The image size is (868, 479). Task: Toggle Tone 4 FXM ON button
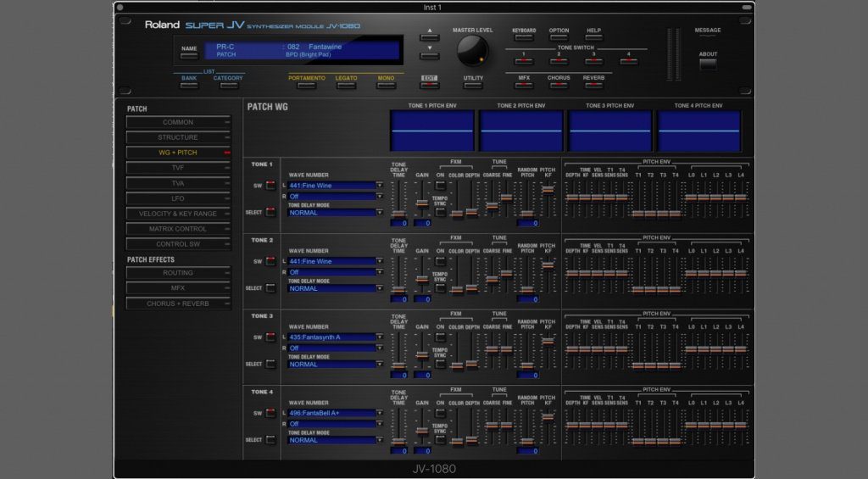point(440,413)
